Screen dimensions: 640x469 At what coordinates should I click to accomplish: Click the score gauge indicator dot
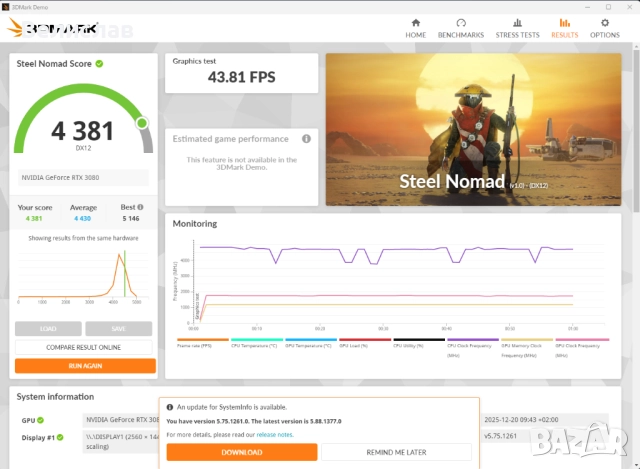coord(142,123)
